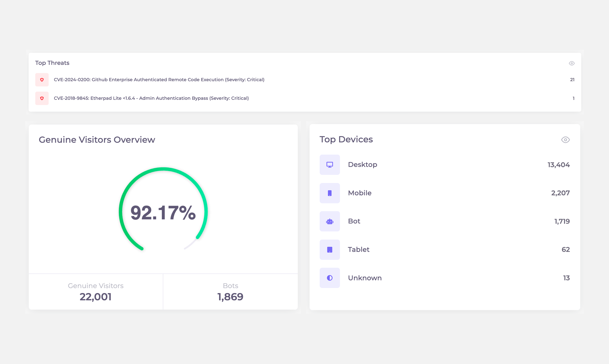Click the Mobile phone icon
This screenshot has width=609, height=364.
click(329, 193)
